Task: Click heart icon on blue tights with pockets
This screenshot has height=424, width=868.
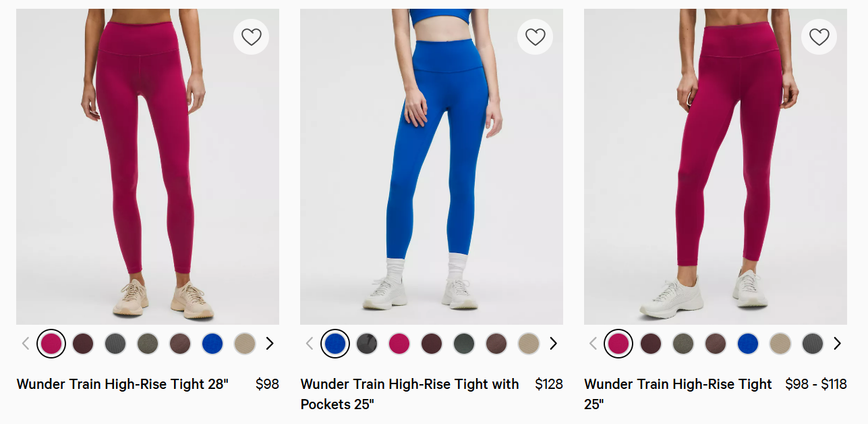Action: click(x=535, y=37)
